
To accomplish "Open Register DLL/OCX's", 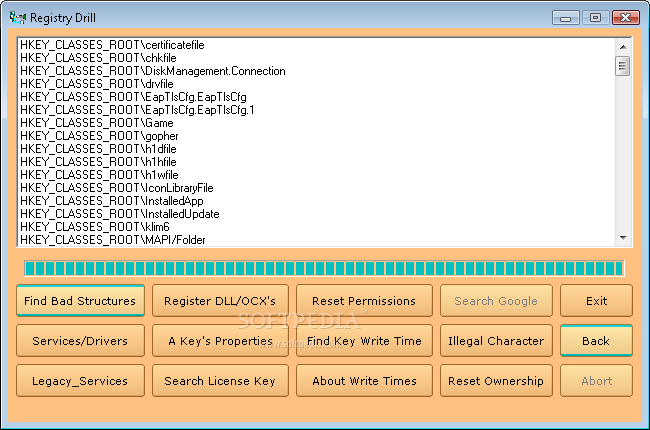I will [x=220, y=301].
